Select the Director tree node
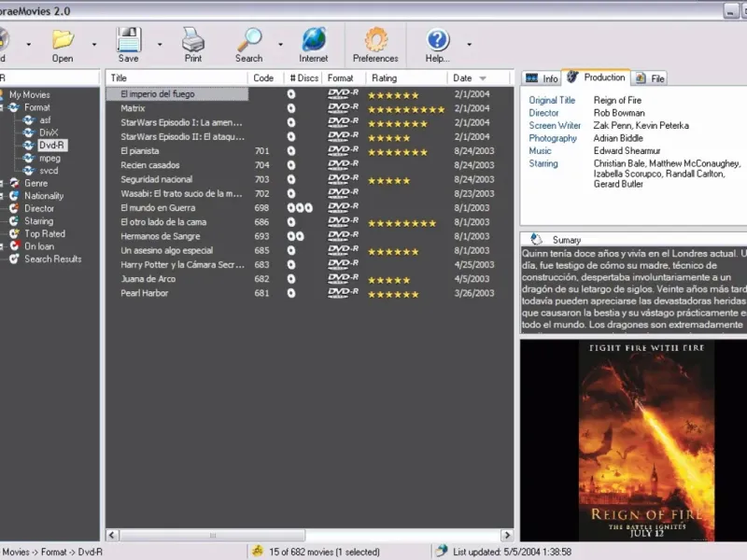This screenshot has height=560, width=747. tap(39, 208)
